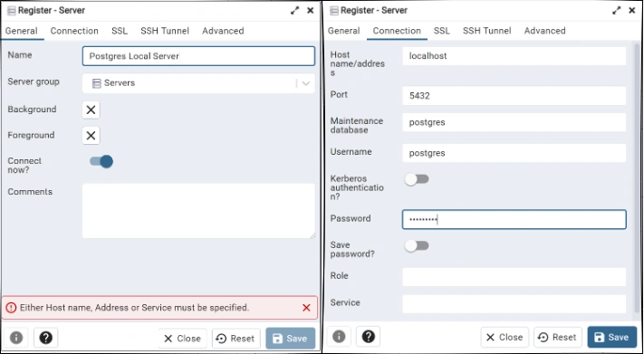
Task: Maximize the right Register - Server dialog
Action: point(617,11)
